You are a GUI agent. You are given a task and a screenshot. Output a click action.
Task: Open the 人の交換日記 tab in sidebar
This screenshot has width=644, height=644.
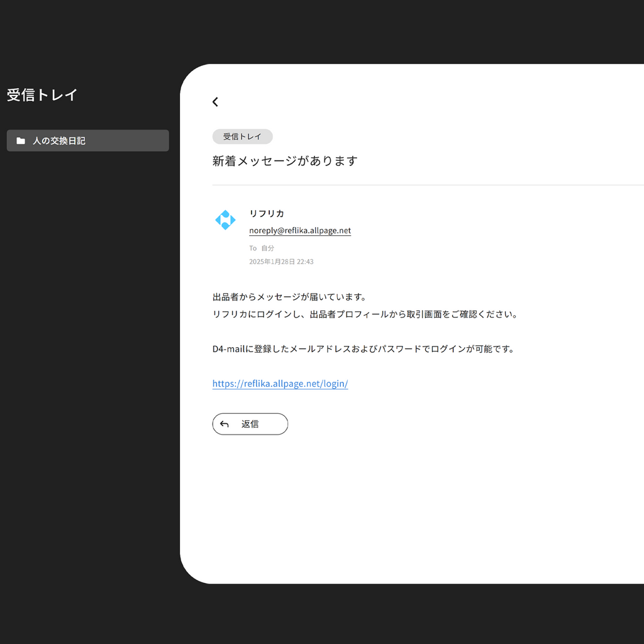coord(87,140)
